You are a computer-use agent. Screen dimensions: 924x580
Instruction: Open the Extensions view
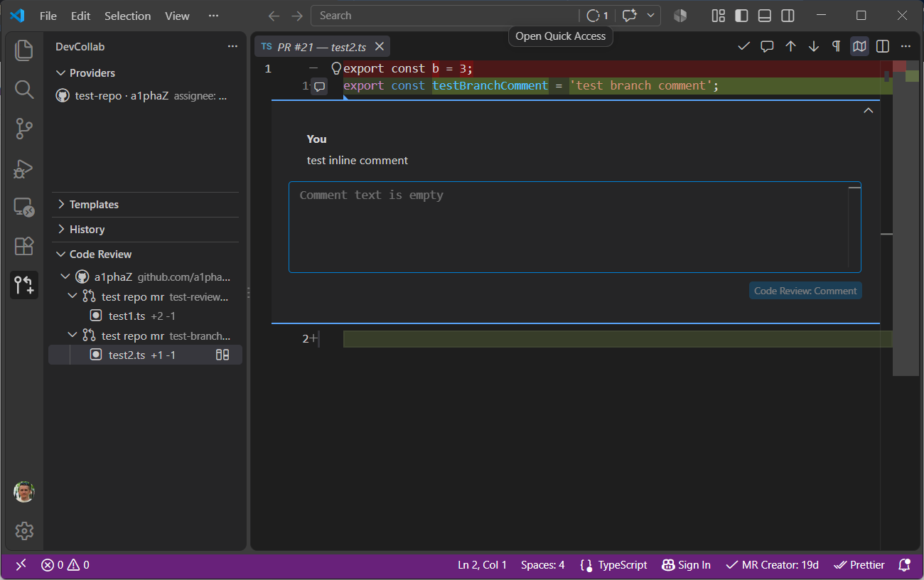coord(24,246)
